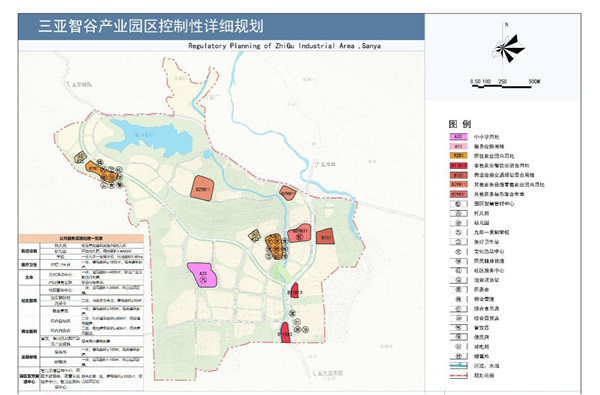Click the river and water legend symbol

458,366
